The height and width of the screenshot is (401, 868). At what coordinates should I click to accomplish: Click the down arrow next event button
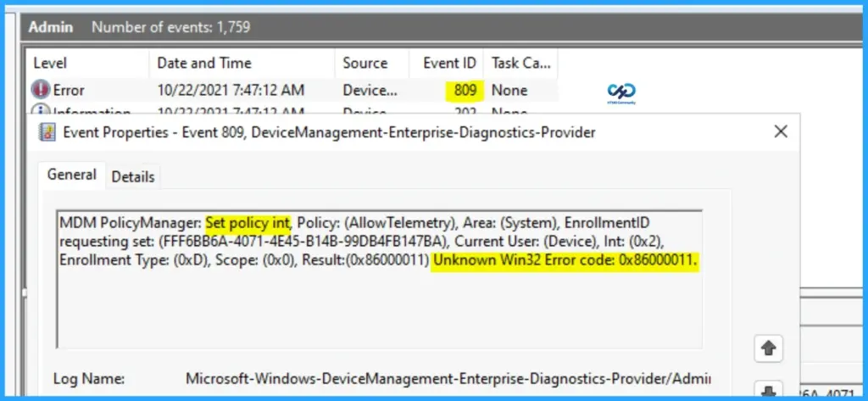768,390
